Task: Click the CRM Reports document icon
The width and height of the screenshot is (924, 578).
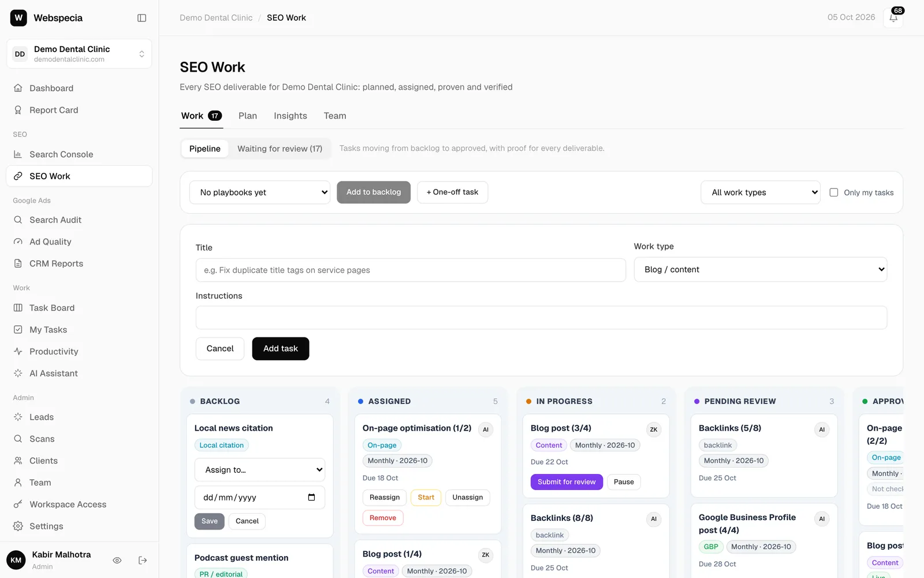Action: (x=18, y=264)
